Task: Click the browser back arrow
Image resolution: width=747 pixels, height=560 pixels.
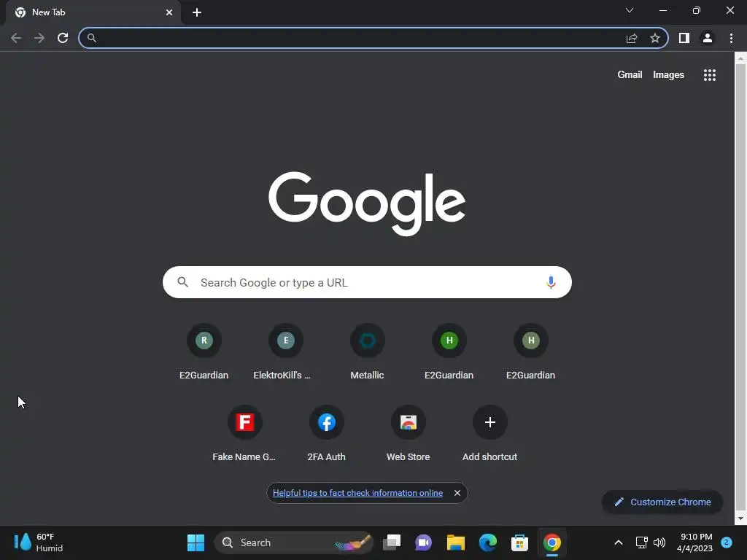Action: tap(16, 38)
